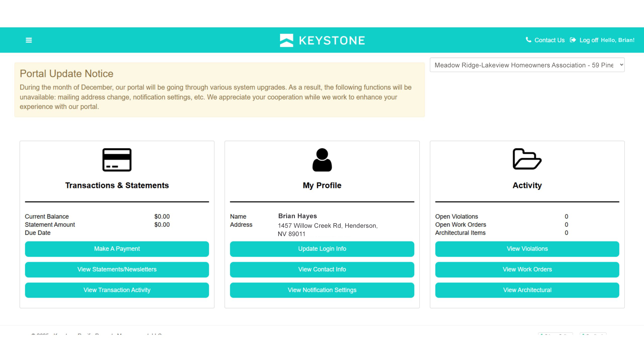
Task: Click View Architectural button
Action: 527,290
